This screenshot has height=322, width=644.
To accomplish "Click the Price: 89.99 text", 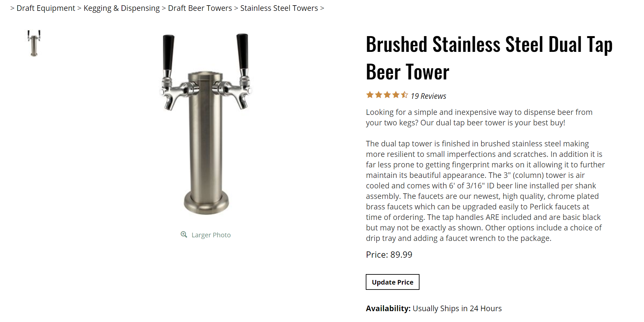I will (x=389, y=255).
